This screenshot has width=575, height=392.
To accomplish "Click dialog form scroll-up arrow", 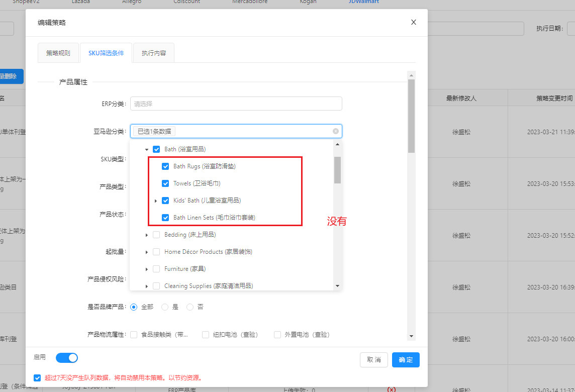I will tap(412, 75).
